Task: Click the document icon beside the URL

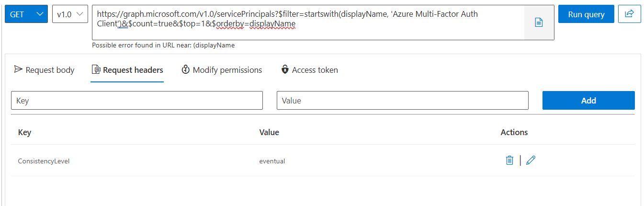Action: click(539, 23)
